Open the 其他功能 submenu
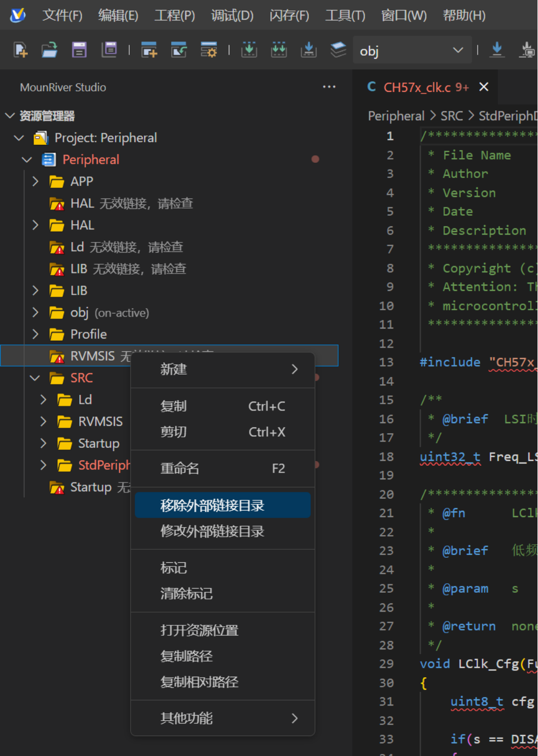The image size is (538, 756). point(223,718)
